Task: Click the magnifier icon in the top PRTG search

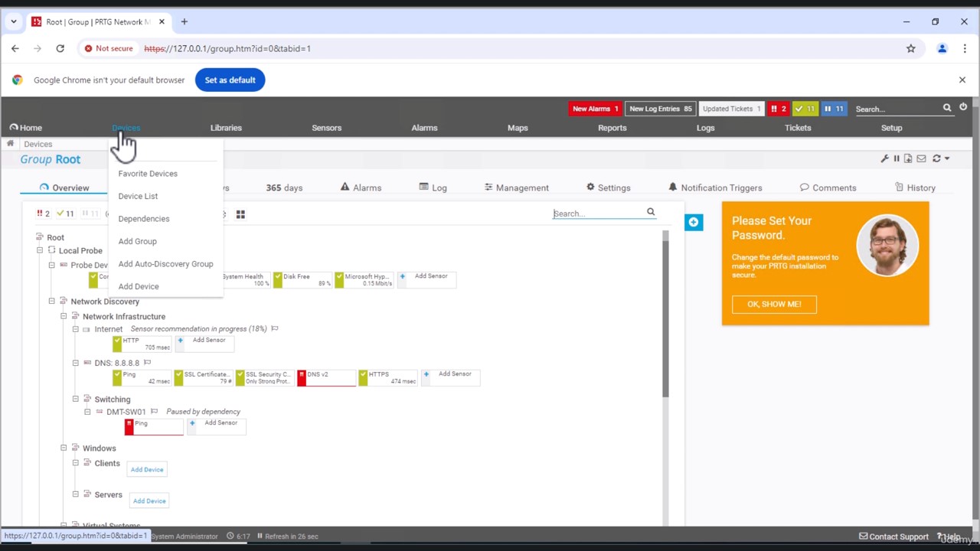Action: click(947, 108)
